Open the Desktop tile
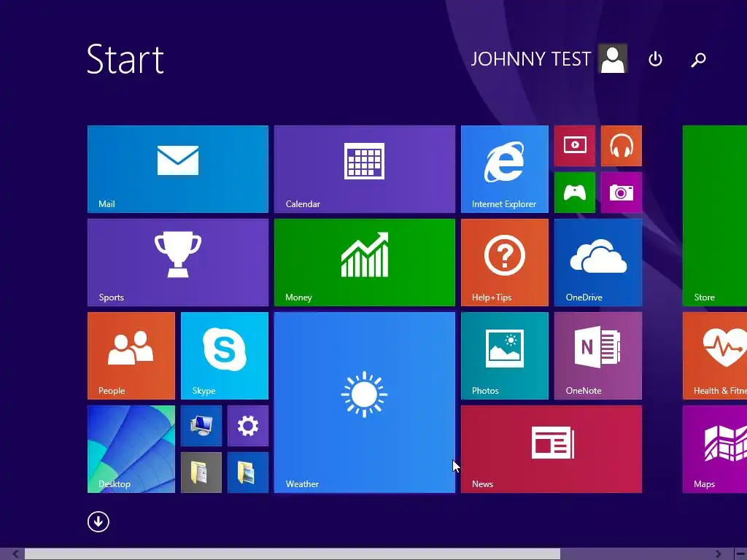This screenshot has width=747, height=560. coord(131,449)
